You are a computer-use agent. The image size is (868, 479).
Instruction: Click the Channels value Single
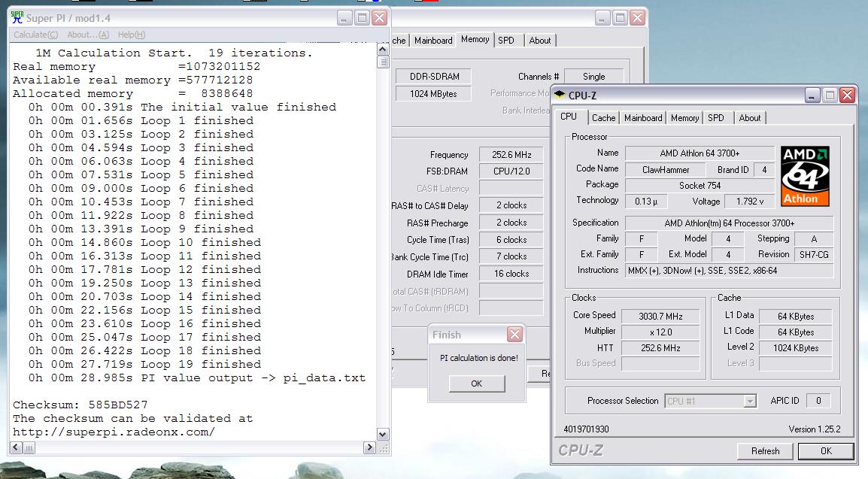point(593,77)
